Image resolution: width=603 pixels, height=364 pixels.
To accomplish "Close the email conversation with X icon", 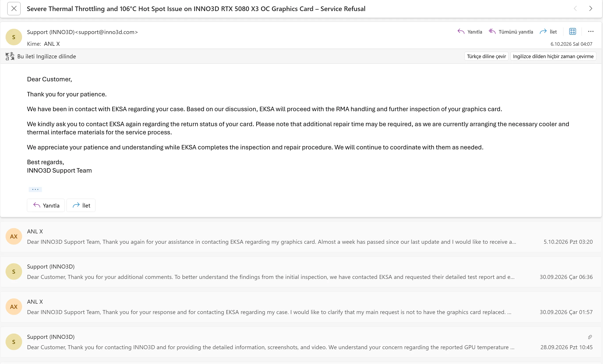I will 14,9.
